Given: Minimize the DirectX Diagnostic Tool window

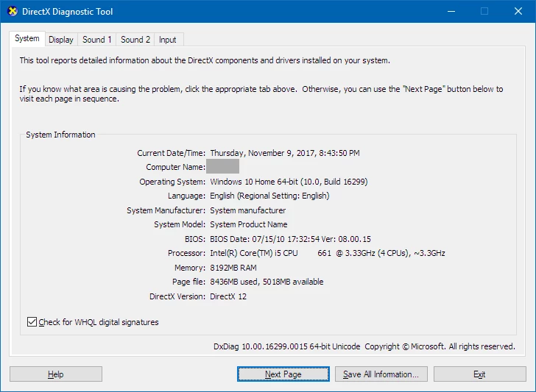Looking at the screenshot, I should point(451,11).
